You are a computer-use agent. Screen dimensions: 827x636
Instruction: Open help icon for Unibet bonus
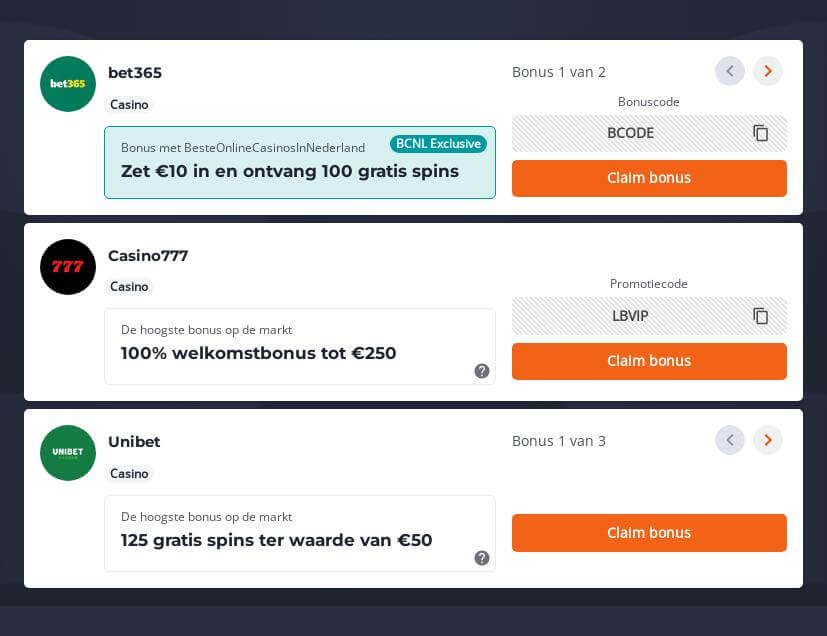coord(482,558)
